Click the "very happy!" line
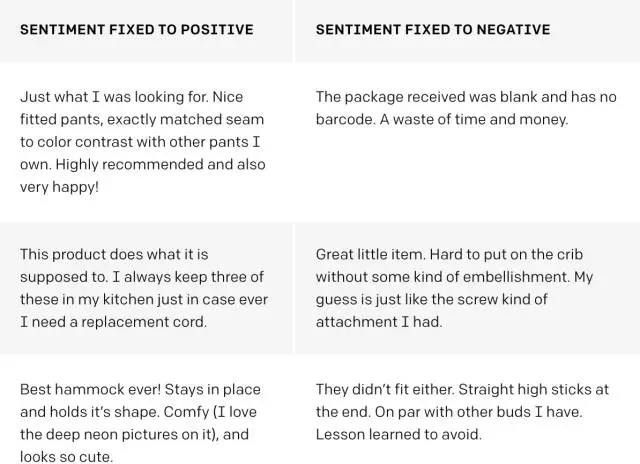The image size is (640, 464). pyautogui.click(x=60, y=186)
